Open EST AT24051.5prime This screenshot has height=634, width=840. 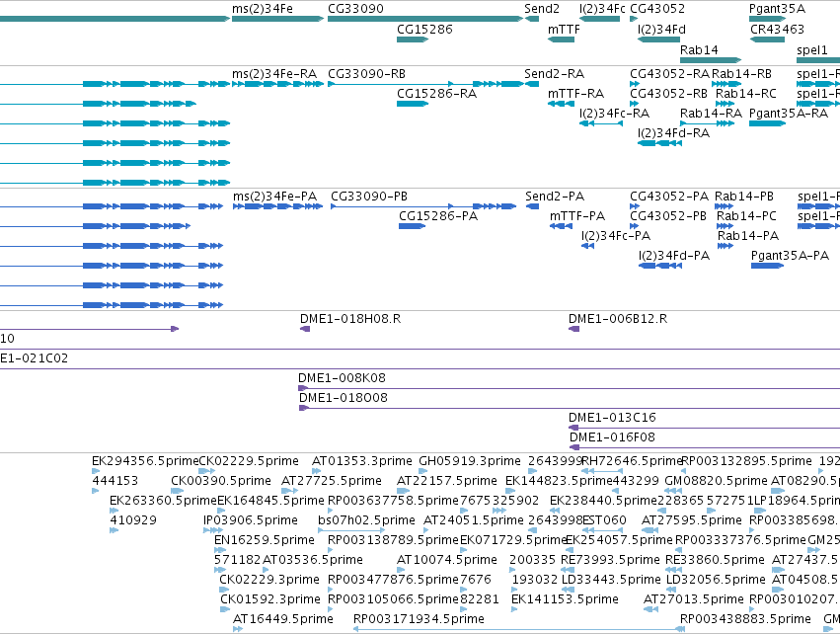coord(473,520)
